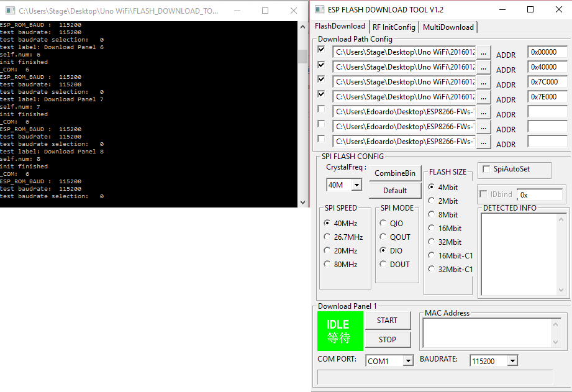Click the IDLE status indicator
Viewport: 572px width, 392px height.
(x=340, y=331)
